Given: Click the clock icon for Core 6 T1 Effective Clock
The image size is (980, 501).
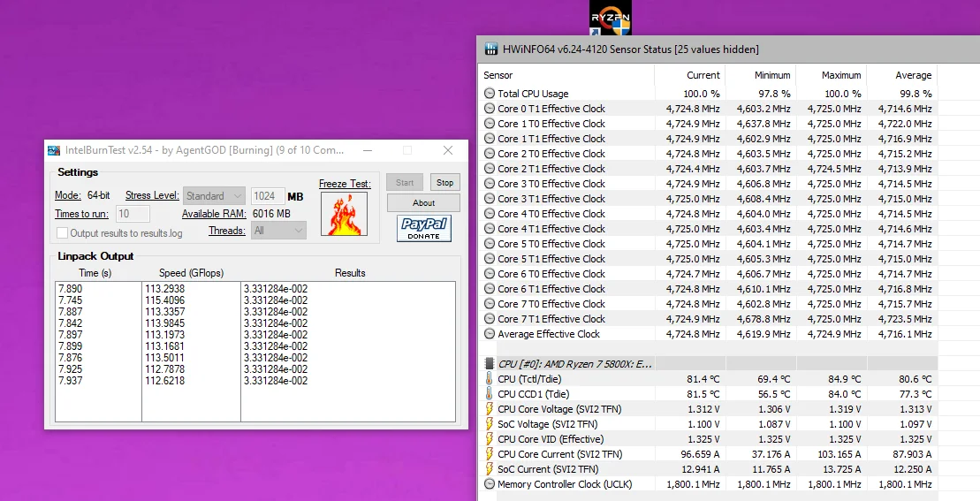Looking at the screenshot, I should click(490, 289).
